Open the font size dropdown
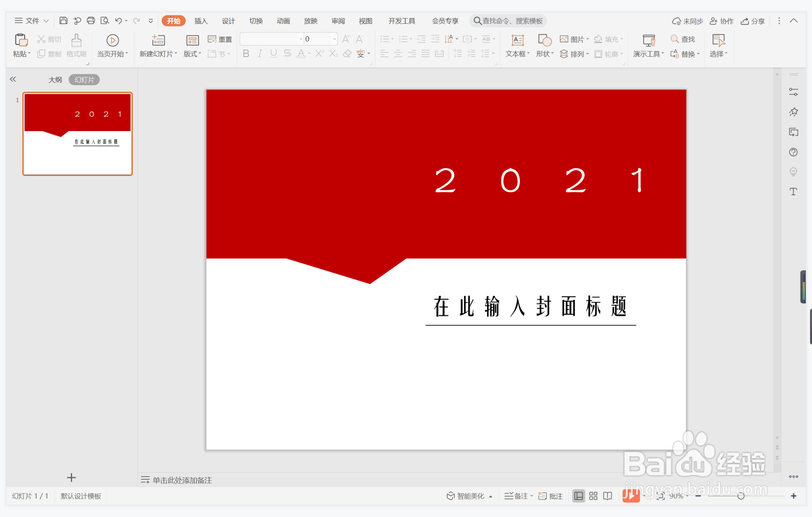Viewport: 812px width, 517px height. [x=335, y=39]
